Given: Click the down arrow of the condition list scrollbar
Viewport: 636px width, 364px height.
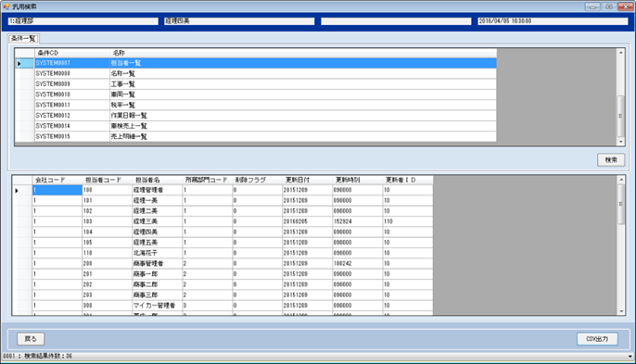Looking at the screenshot, I should tap(620, 142).
